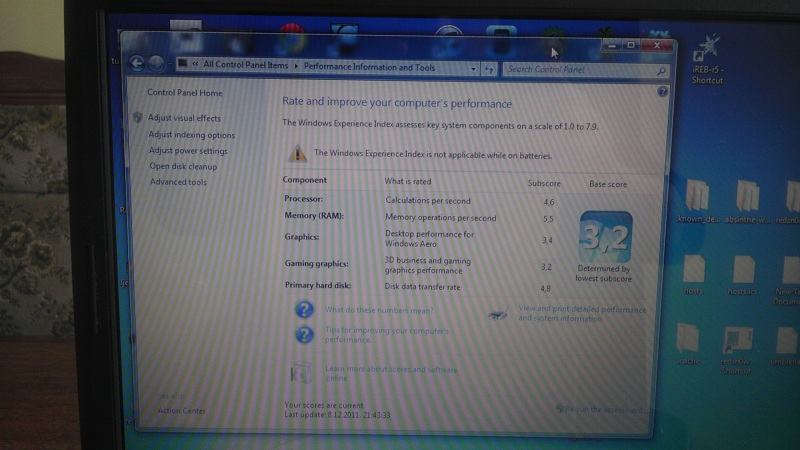Click question icon beside 'Tips for improving' link
800x450 pixels.
click(304, 335)
